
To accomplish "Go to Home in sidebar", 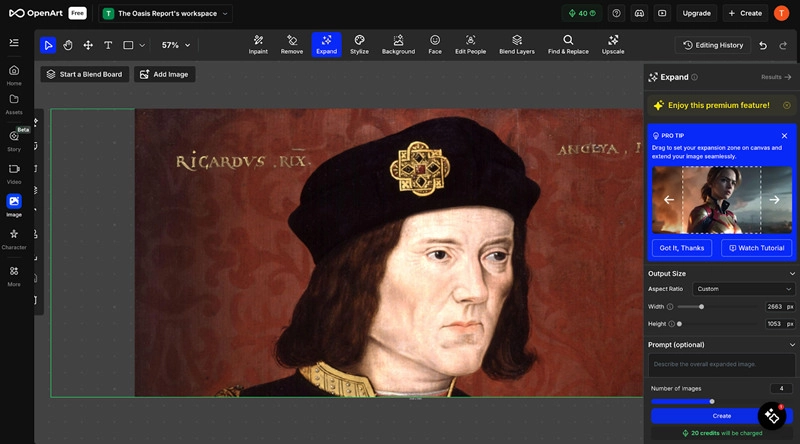I will (x=14, y=75).
